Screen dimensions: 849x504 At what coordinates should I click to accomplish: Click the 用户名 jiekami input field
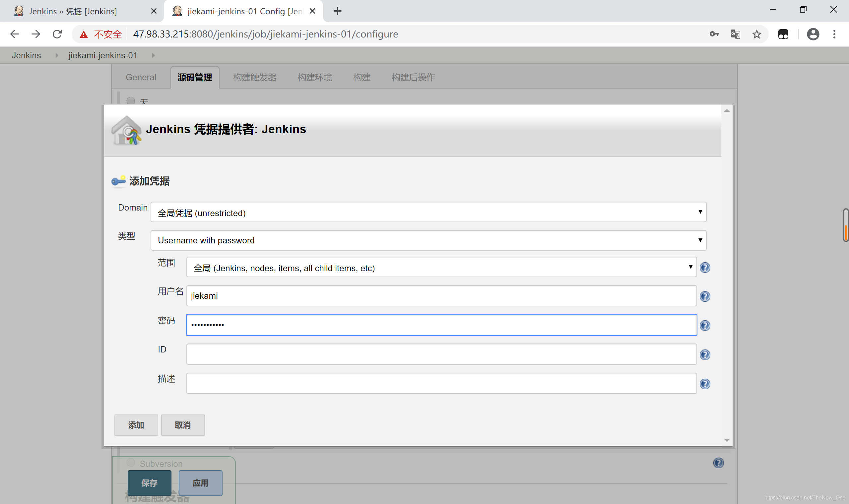click(441, 296)
